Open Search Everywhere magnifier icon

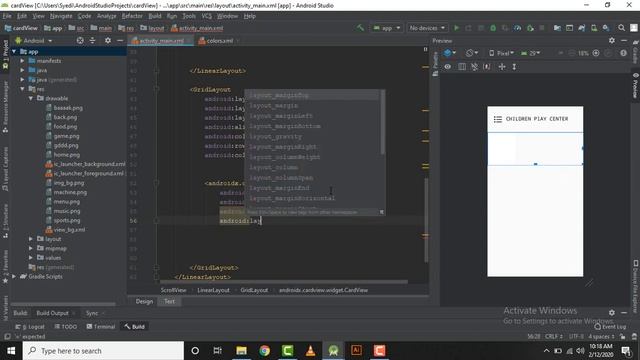point(621,28)
